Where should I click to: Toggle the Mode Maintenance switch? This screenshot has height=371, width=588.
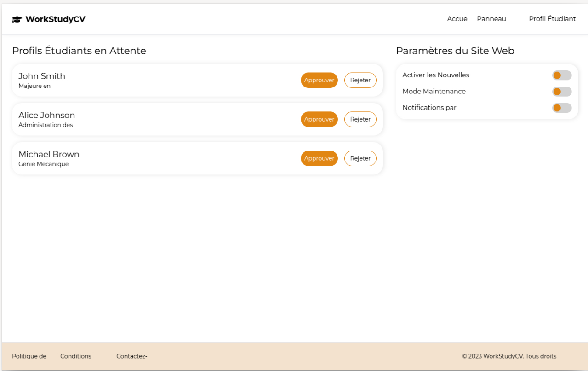pos(561,92)
